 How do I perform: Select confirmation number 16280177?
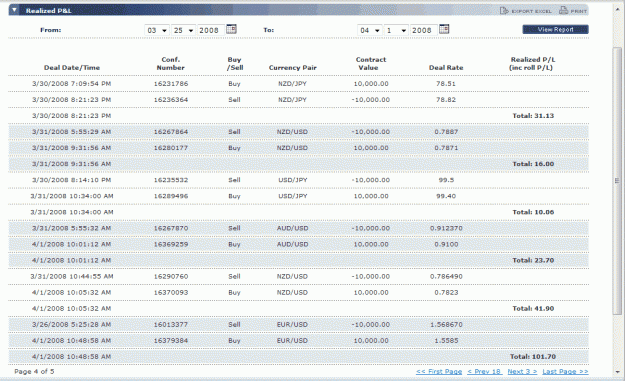(171, 148)
